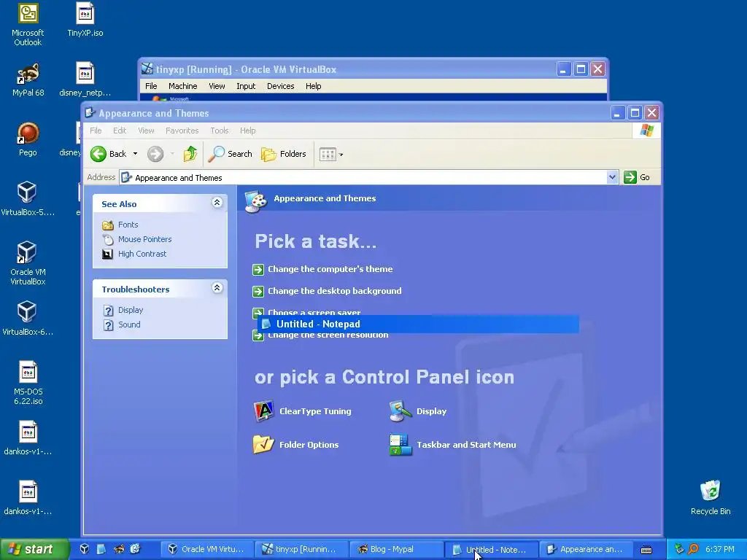The image size is (747, 560).
Task: Select the Oracle VM VirtualBox desktop shortcut
Action: pos(28,263)
